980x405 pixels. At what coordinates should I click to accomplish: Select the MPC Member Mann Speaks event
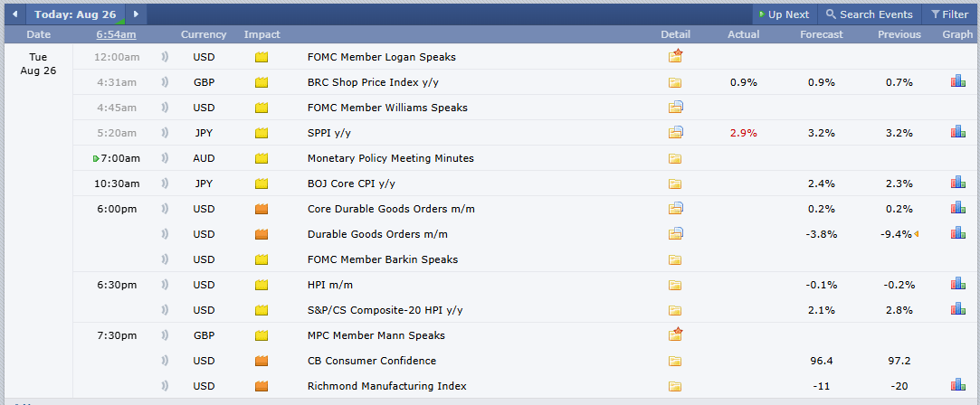(376, 335)
